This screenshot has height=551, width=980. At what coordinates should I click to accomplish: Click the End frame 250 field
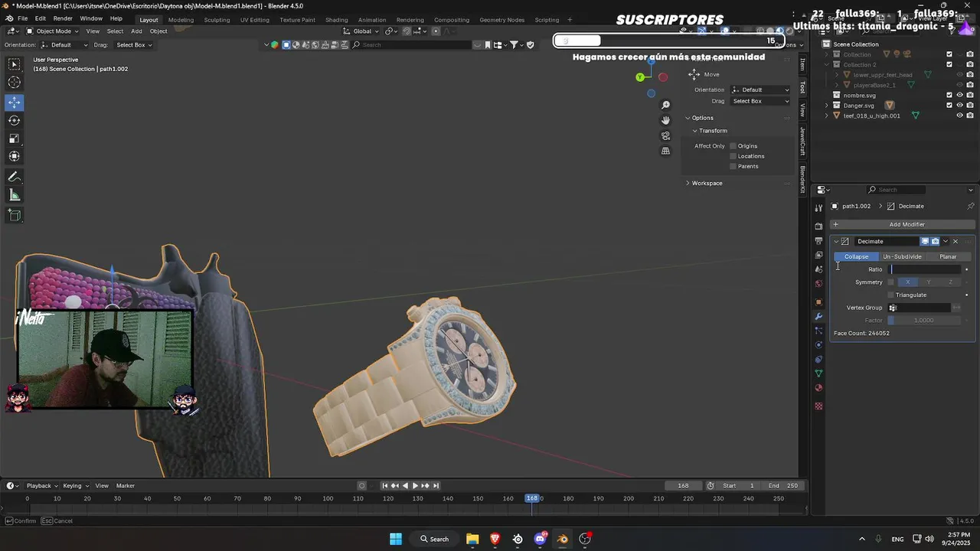(x=783, y=486)
